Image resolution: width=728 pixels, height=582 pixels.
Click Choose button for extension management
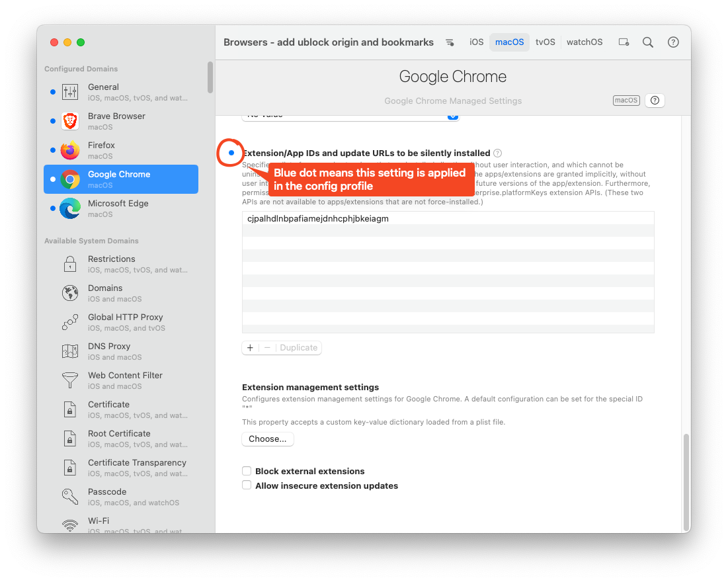268,439
